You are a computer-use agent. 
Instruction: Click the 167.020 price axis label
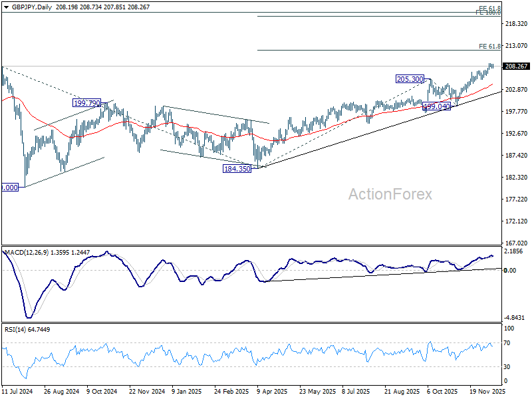coord(516,243)
